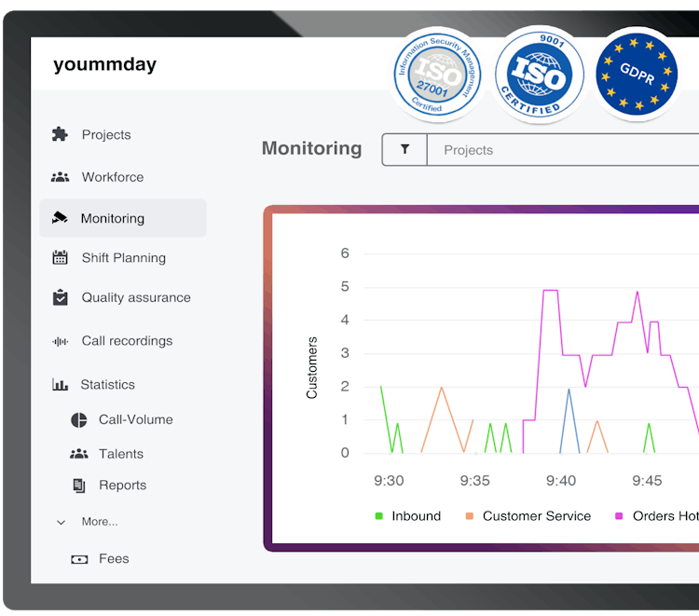Collapse the More... chevron section

(x=62, y=523)
